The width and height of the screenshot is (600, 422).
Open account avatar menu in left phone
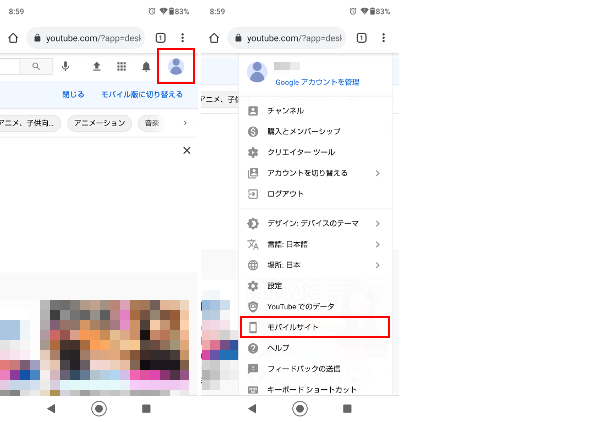[176, 67]
